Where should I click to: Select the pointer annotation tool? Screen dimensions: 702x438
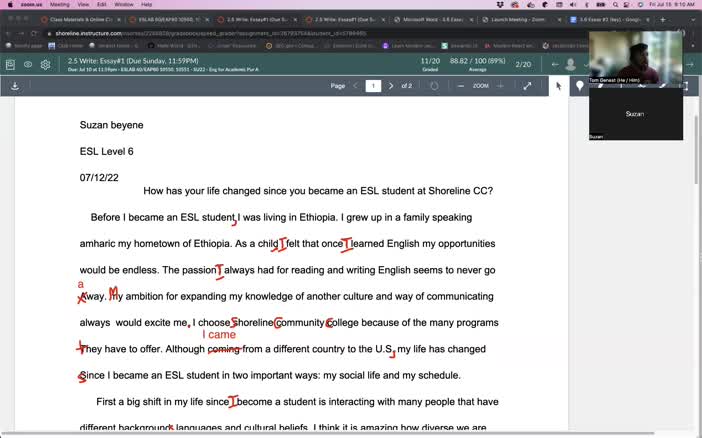[x=559, y=86]
